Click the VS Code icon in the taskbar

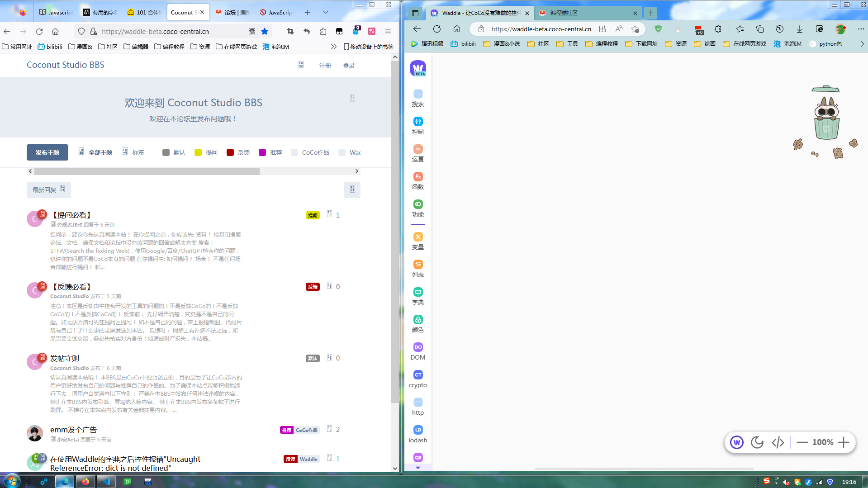pos(106,481)
